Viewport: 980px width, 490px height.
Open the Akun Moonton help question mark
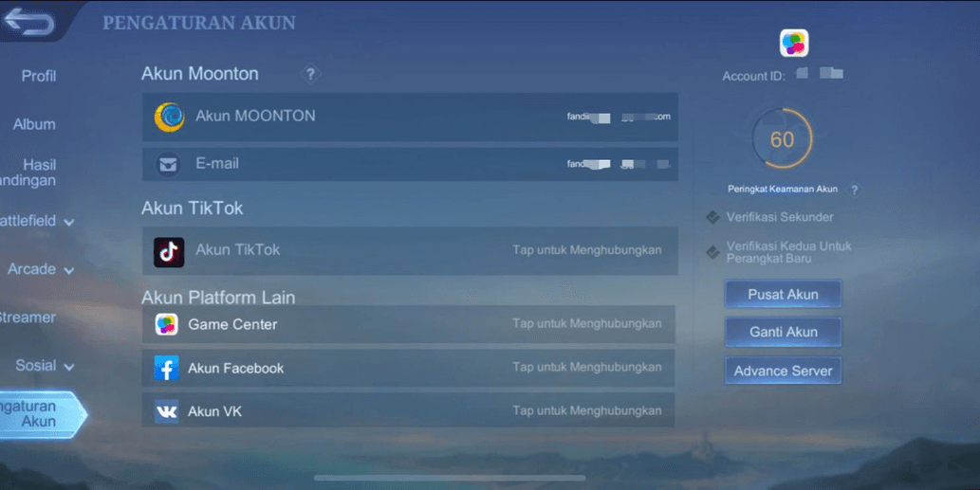coord(310,74)
